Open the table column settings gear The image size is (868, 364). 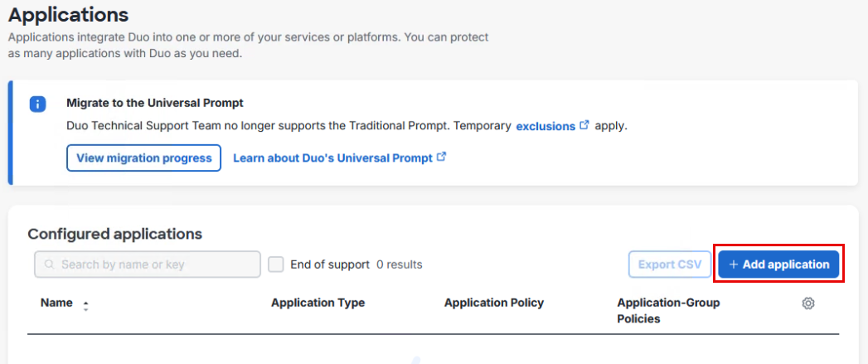808,303
